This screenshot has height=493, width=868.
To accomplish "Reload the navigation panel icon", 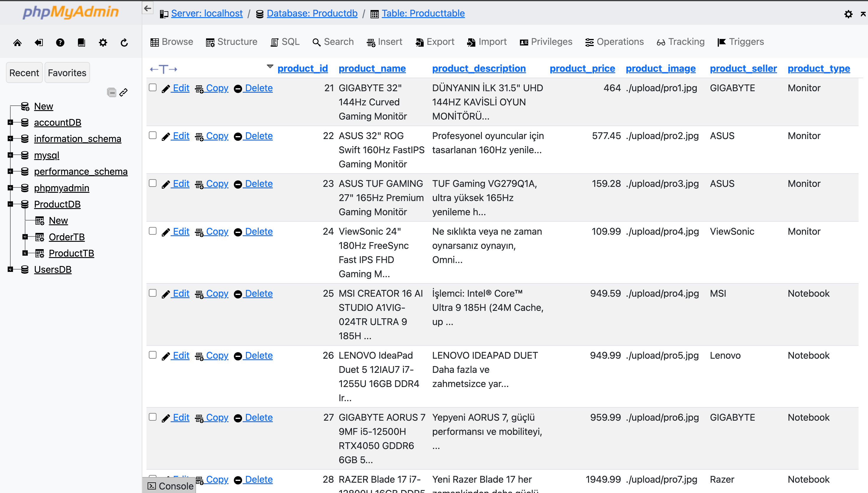I will tap(124, 43).
